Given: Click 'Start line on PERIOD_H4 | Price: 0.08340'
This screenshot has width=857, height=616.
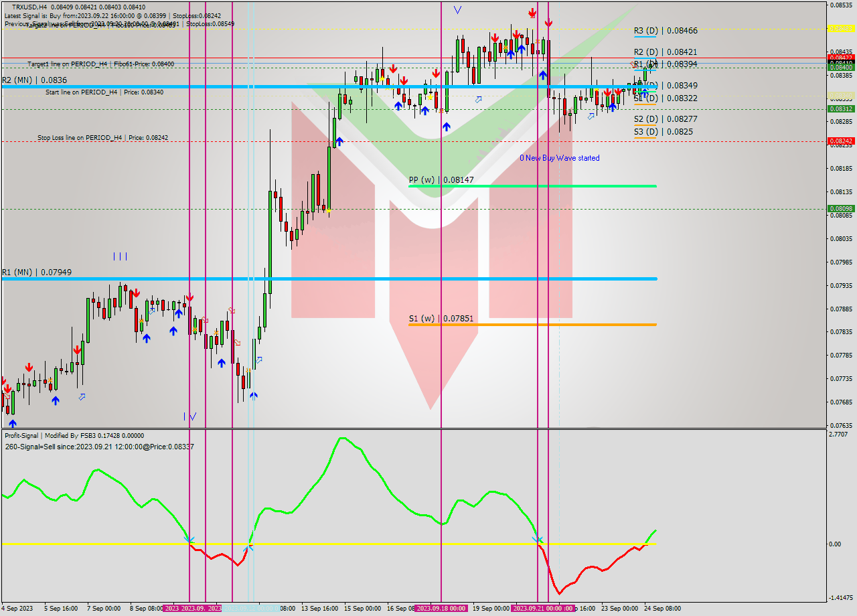Looking at the screenshot, I should coord(104,92).
